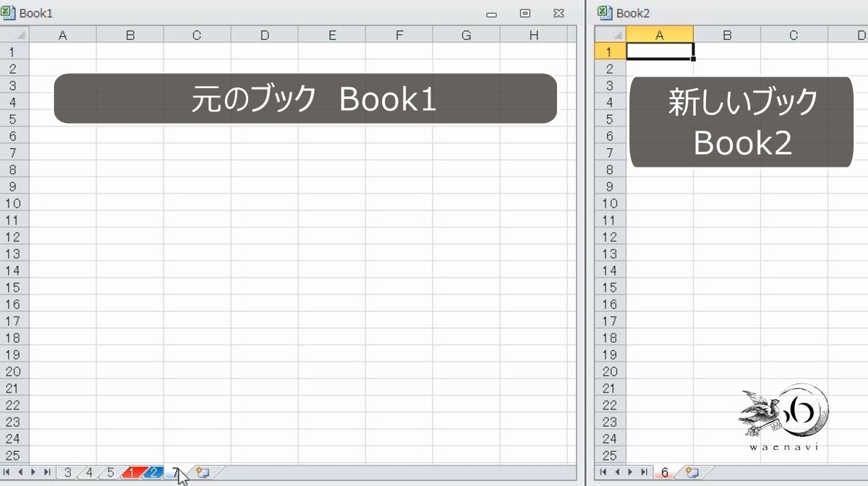Show next sheet tab in Book2
Screen dimensions: 868x486
[x=629, y=472]
